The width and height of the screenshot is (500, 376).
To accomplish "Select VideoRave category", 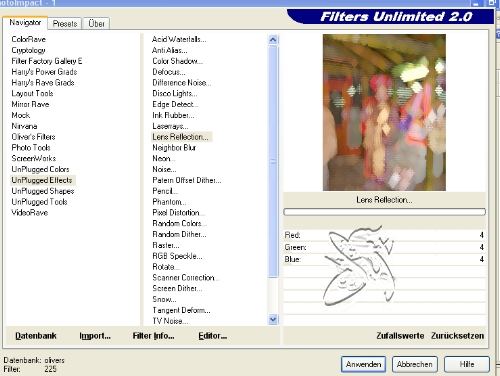I will 30,213.
